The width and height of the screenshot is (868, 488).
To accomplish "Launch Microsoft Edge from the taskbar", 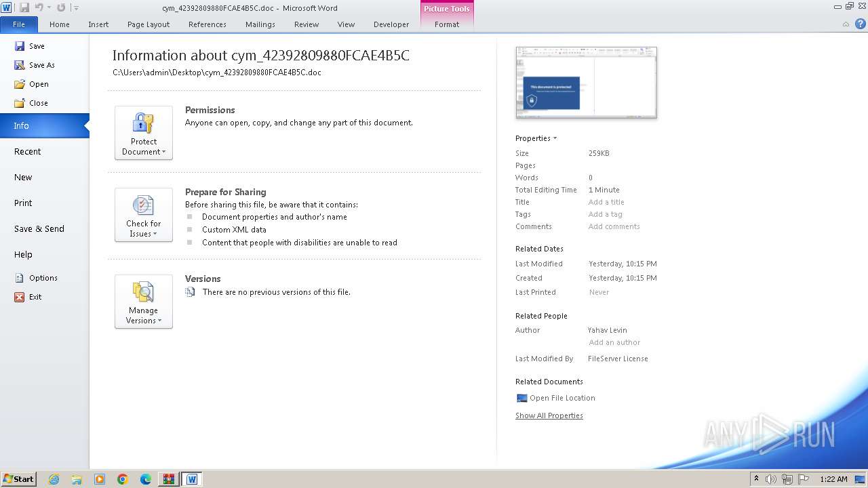I will point(146,479).
